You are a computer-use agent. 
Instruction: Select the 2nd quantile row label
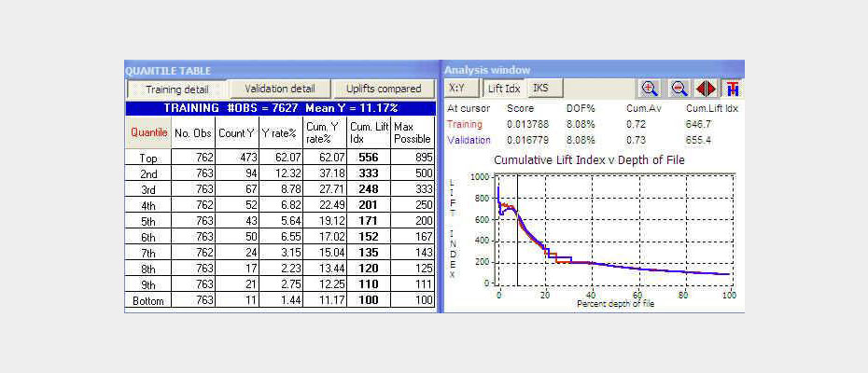148,173
